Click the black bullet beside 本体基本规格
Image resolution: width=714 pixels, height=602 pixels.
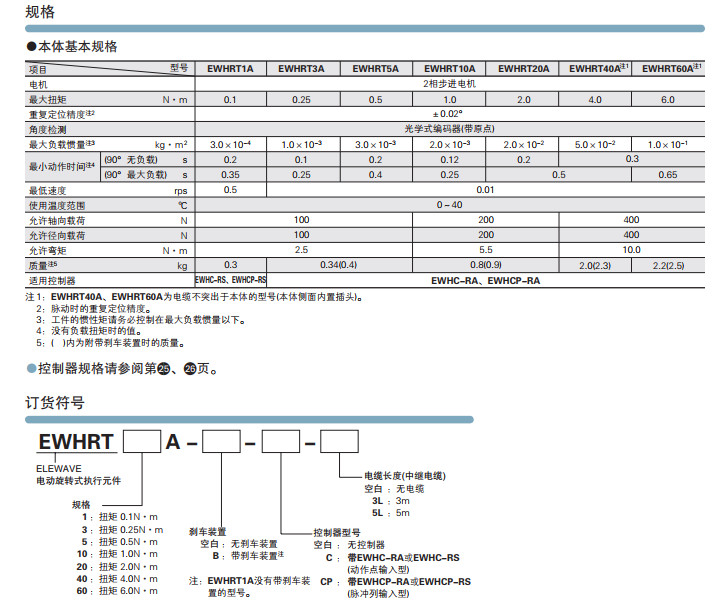pos(30,47)
